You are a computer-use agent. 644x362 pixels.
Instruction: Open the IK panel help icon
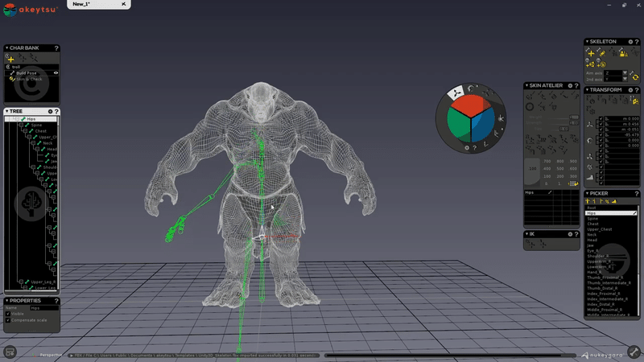point(576,234)
